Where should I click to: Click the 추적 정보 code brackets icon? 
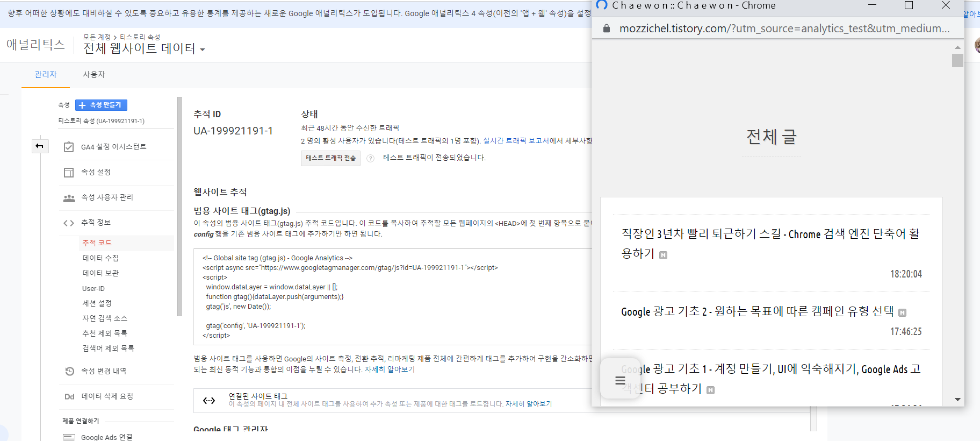click(69, 223)
